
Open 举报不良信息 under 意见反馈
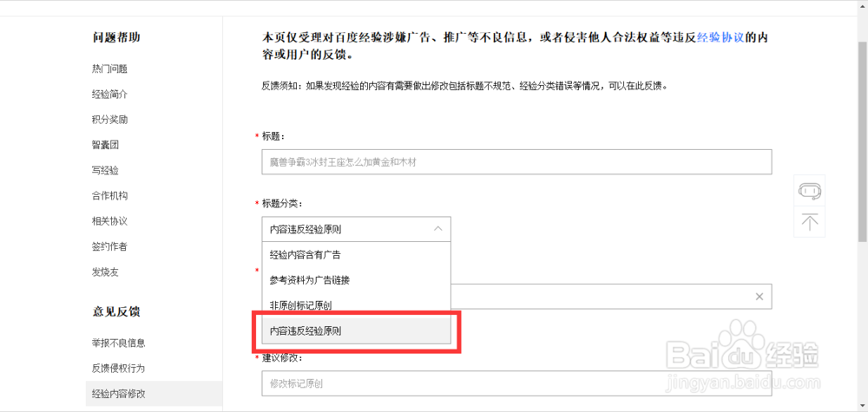[x=118, y=343]
